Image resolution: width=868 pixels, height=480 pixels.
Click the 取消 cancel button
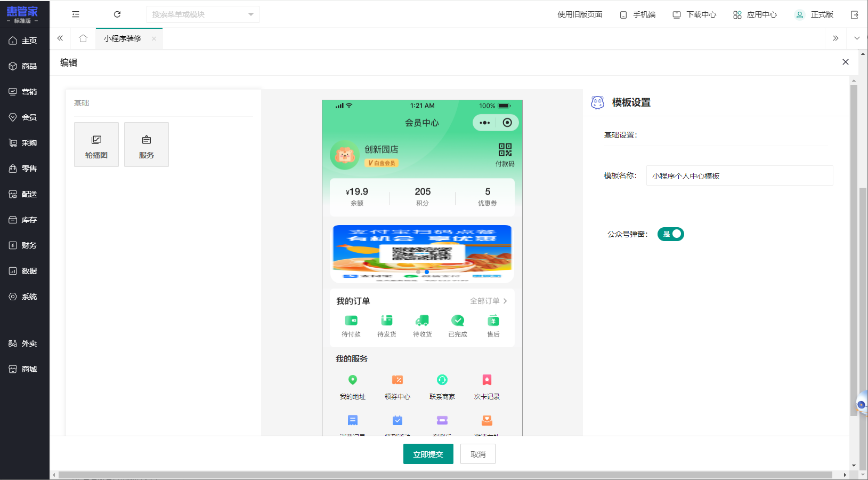(478, 454)
